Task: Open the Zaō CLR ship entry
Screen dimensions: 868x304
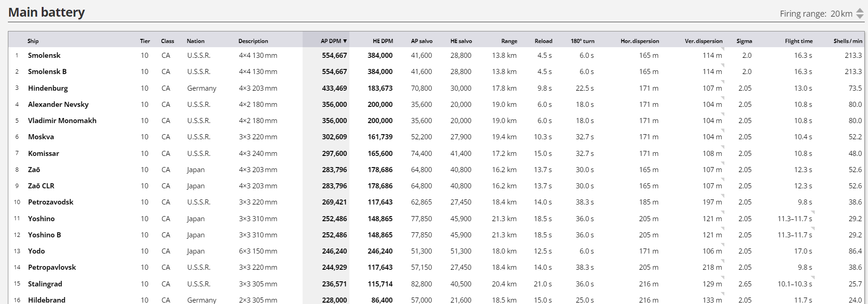Action: [x=41, y=186]
